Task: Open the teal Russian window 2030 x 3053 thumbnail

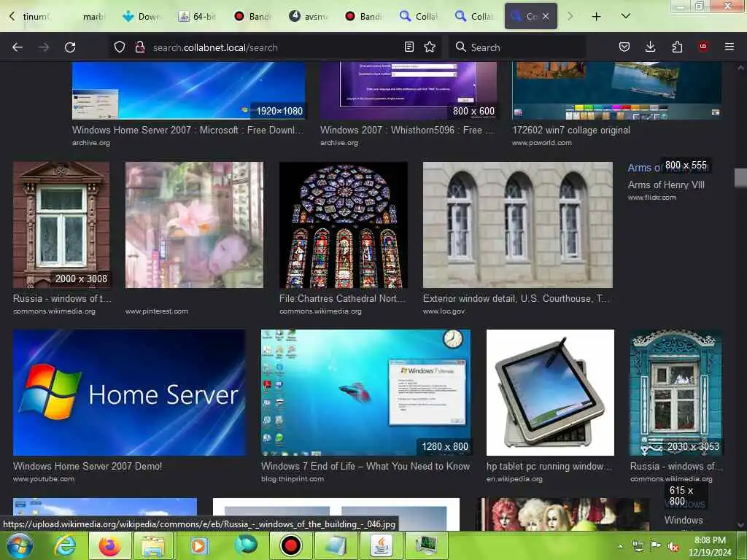Action: [676, 392]
